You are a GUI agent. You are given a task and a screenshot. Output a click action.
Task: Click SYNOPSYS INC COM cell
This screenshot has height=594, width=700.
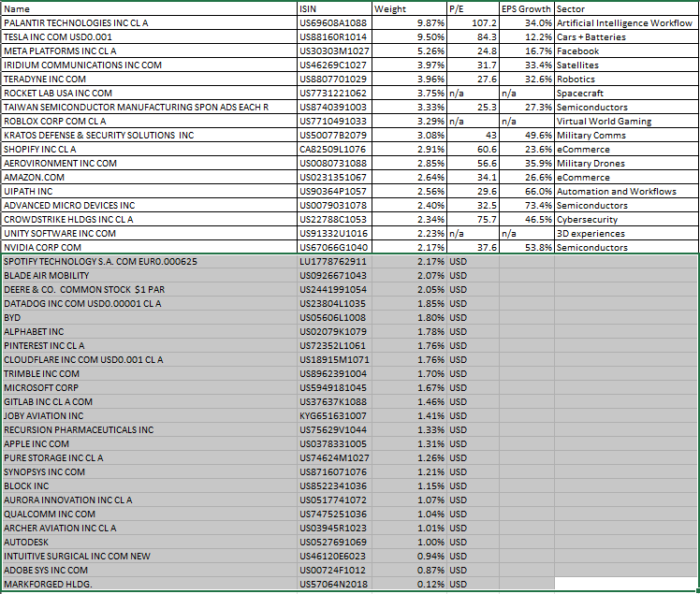149,471
